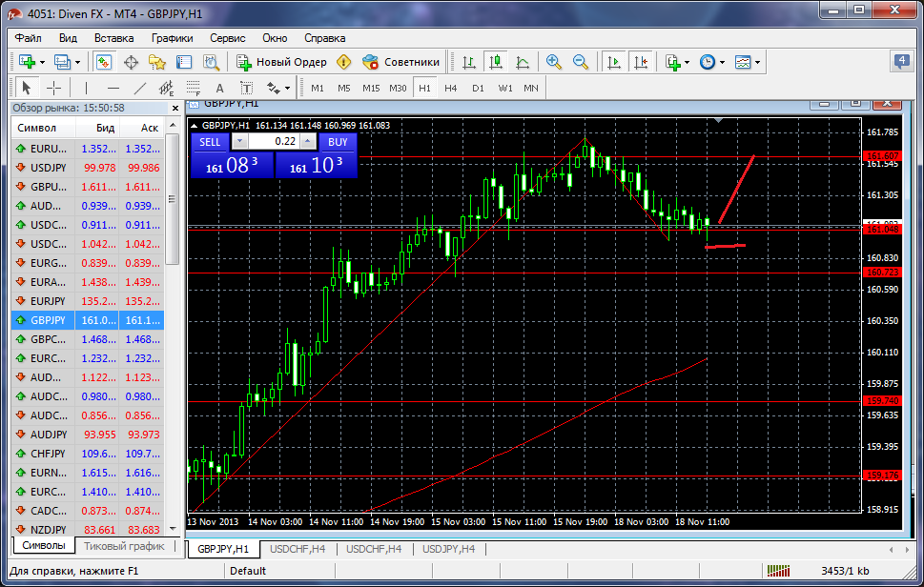Click the Market Watch scrollbar down arrow
Viewport: 924px width, 587px height.
(x=173, y=529)
